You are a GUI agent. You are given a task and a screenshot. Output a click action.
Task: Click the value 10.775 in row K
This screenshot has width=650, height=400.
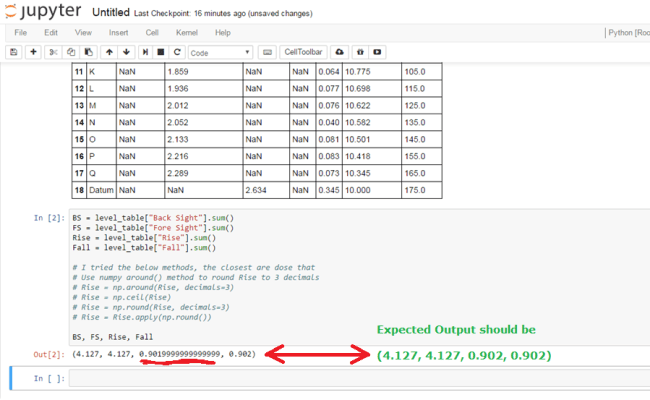[x=358, y=72]
